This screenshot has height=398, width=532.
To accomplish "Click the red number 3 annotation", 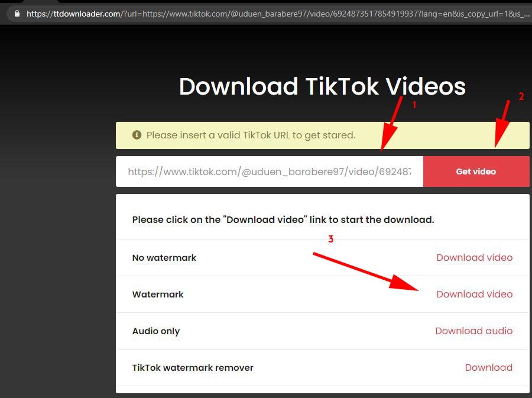I will click(331, 239).
